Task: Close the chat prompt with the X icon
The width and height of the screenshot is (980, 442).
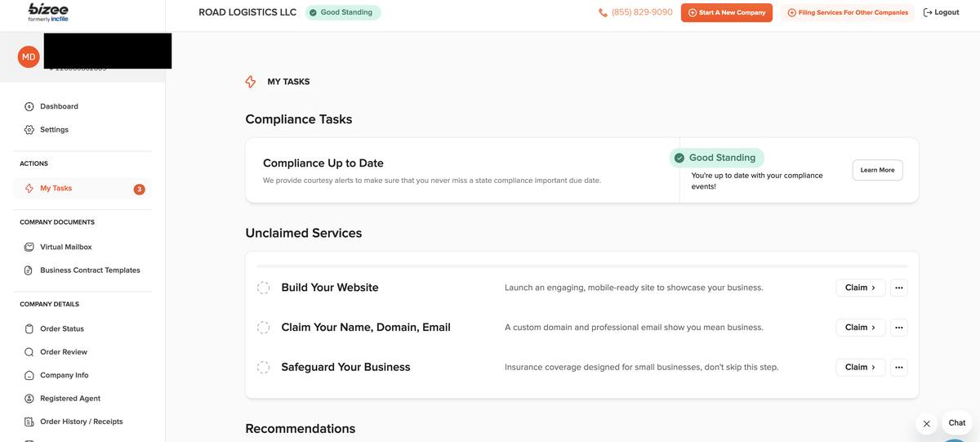Action: (x=926, y=424)
